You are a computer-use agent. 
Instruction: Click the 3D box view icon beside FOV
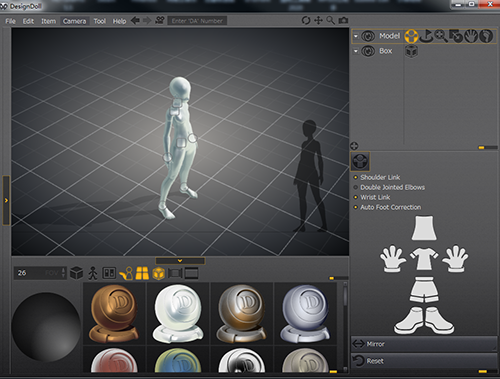point(77,273)
